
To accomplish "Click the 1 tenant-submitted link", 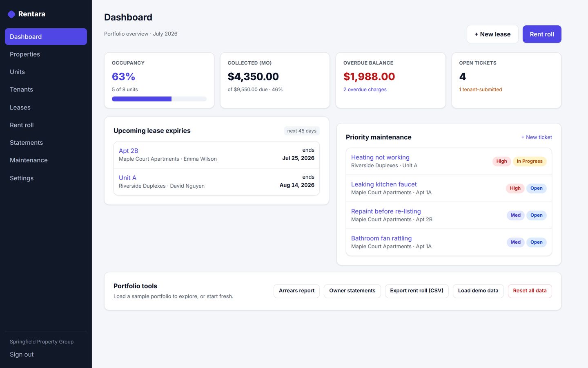I will pos(481,90).
